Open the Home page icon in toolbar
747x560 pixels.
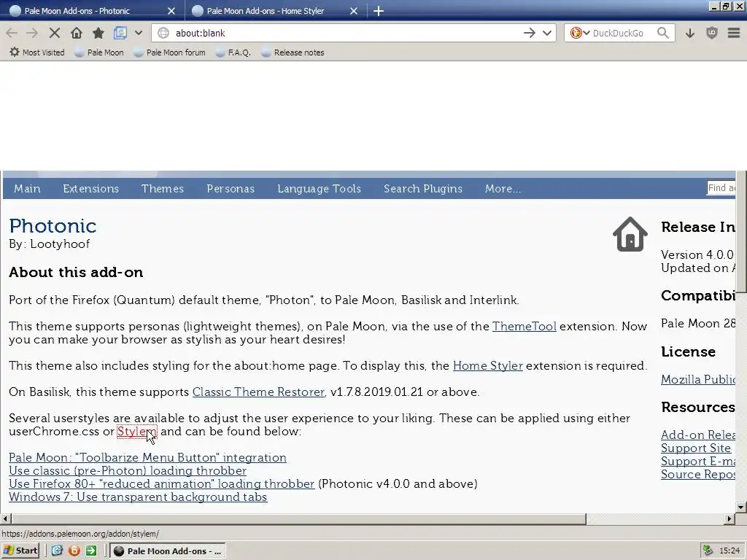76,33
